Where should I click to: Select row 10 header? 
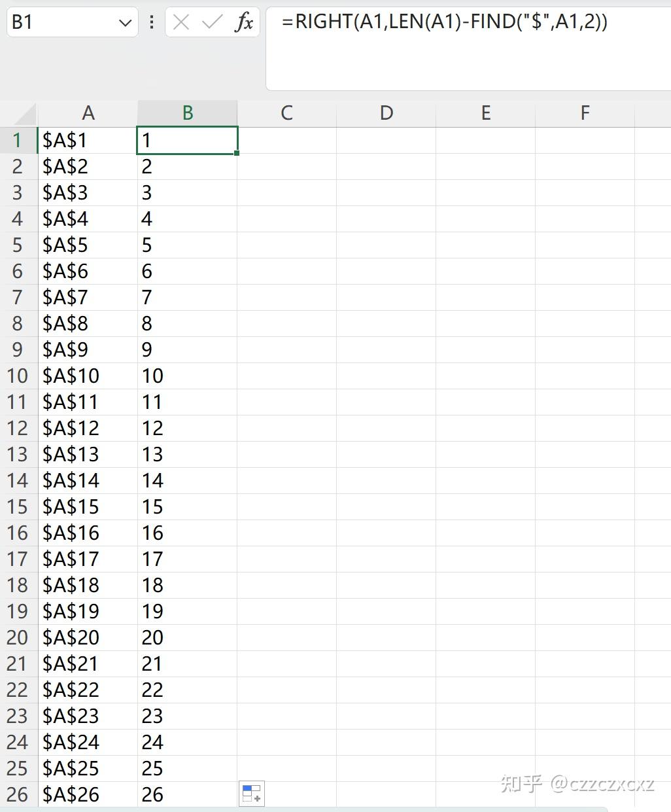18,376
